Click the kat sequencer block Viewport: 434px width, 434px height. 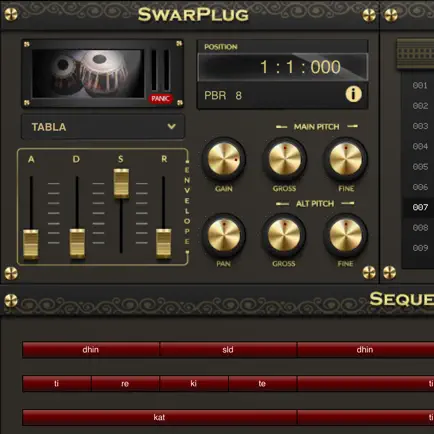(159, 417)
